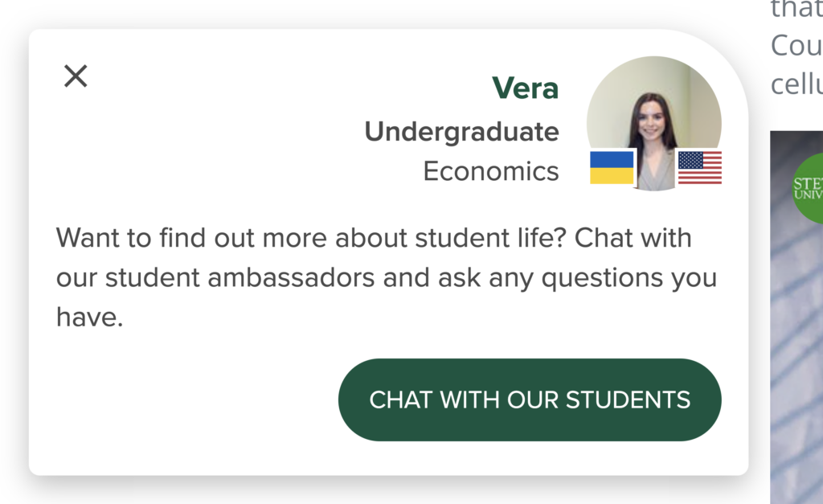Image resolution: width=823 pixels, height=504 pixels.
Task: Click the word 'have.' ending the message
Action: (x=90, y=317)
